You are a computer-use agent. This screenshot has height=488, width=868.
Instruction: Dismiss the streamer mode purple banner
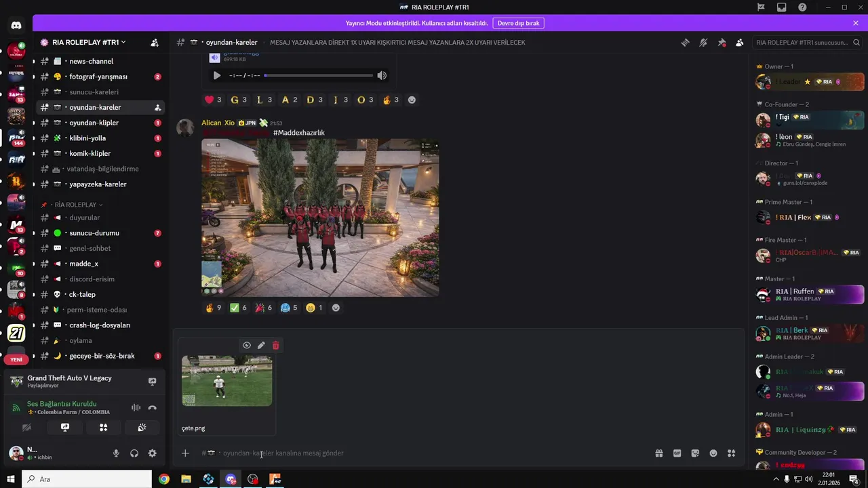[856, 23]
